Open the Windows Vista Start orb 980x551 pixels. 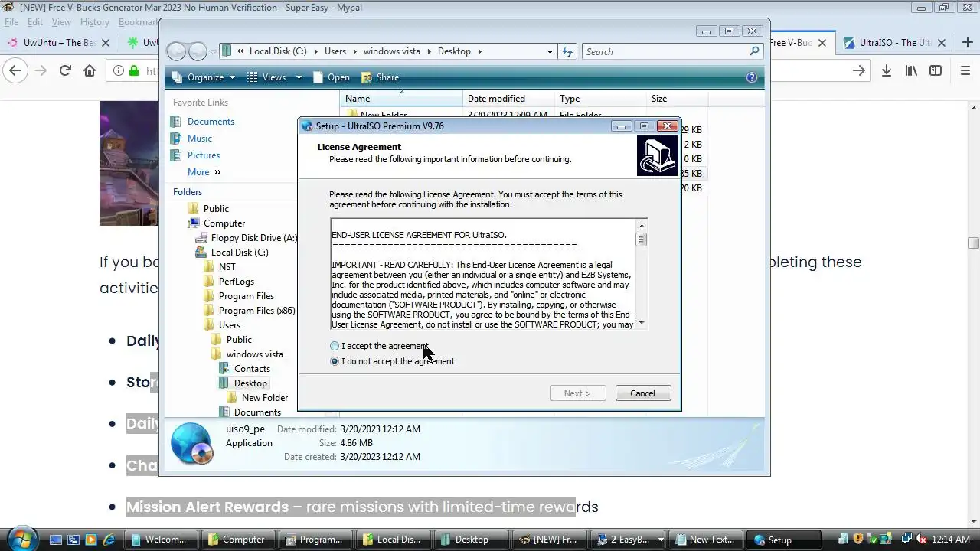(21, 539)
